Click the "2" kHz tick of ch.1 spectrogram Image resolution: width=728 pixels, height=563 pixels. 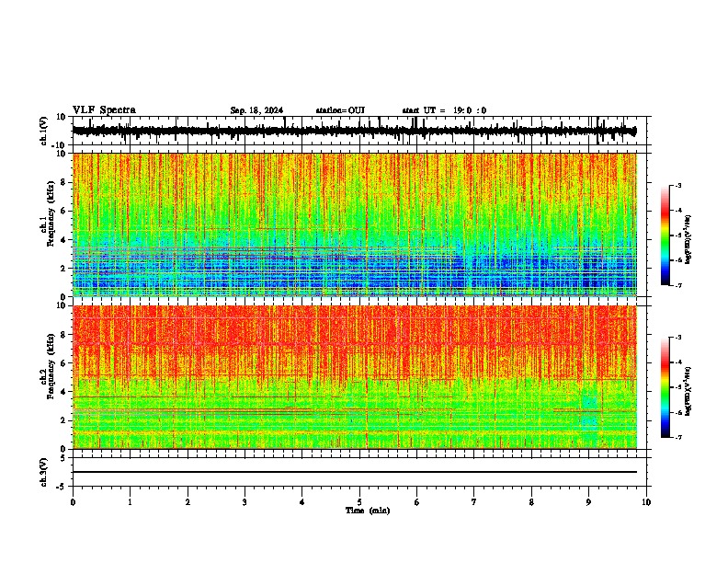click(x=63, y=269)
